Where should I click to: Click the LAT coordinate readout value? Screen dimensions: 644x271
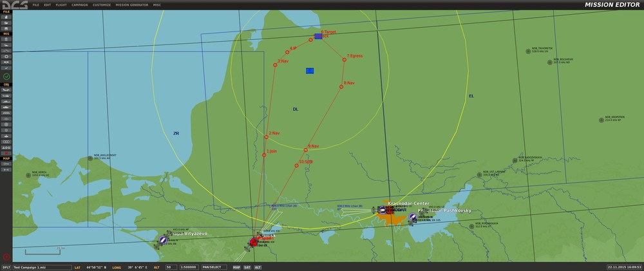(x=96, y=267)
